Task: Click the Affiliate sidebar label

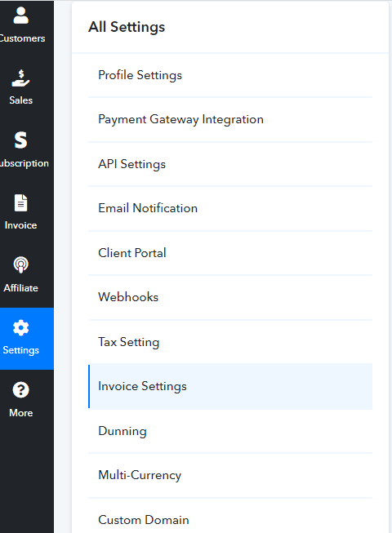Action: point(20,288)
